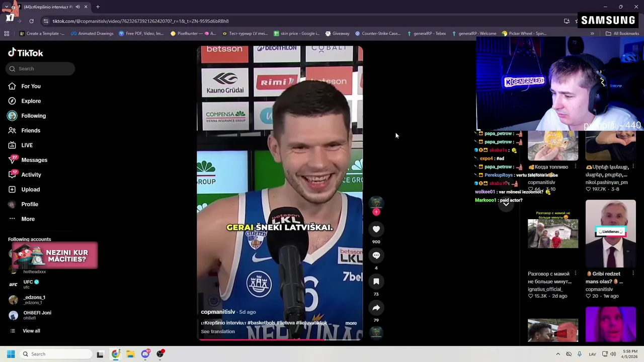
Task: Open Gribi redzet mans olas video thumbnail
Action: click(610, 234)
